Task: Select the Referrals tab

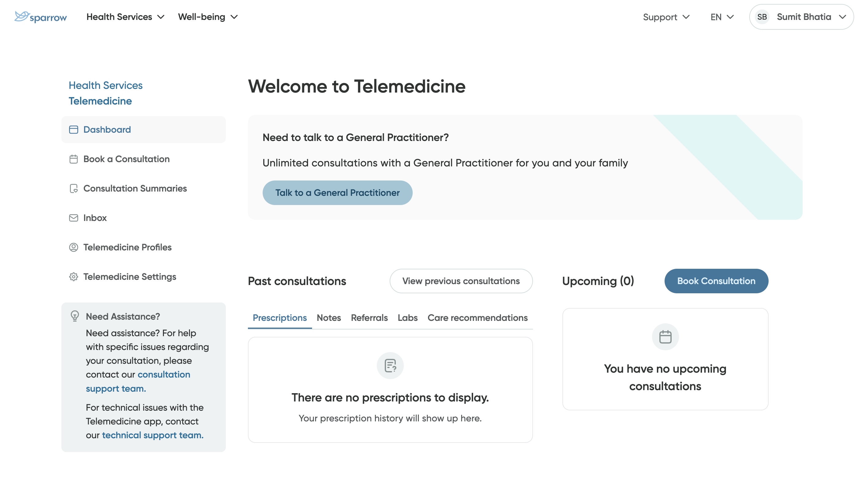Action: 369,318
